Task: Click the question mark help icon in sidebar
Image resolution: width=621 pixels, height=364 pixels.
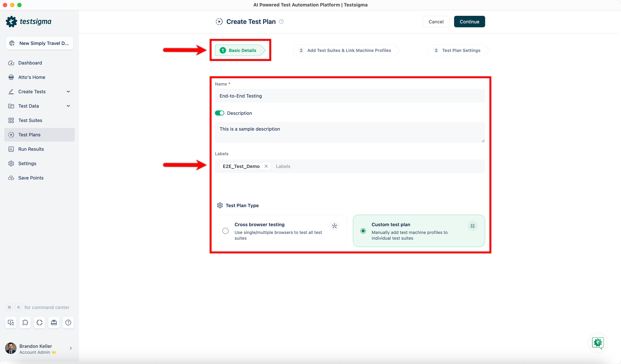Action: [68, 322]
